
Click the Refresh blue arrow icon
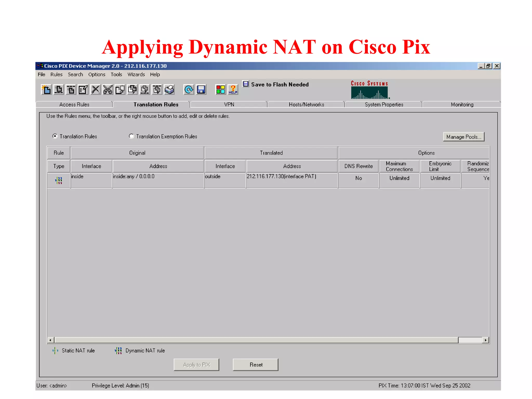(189, 90)
